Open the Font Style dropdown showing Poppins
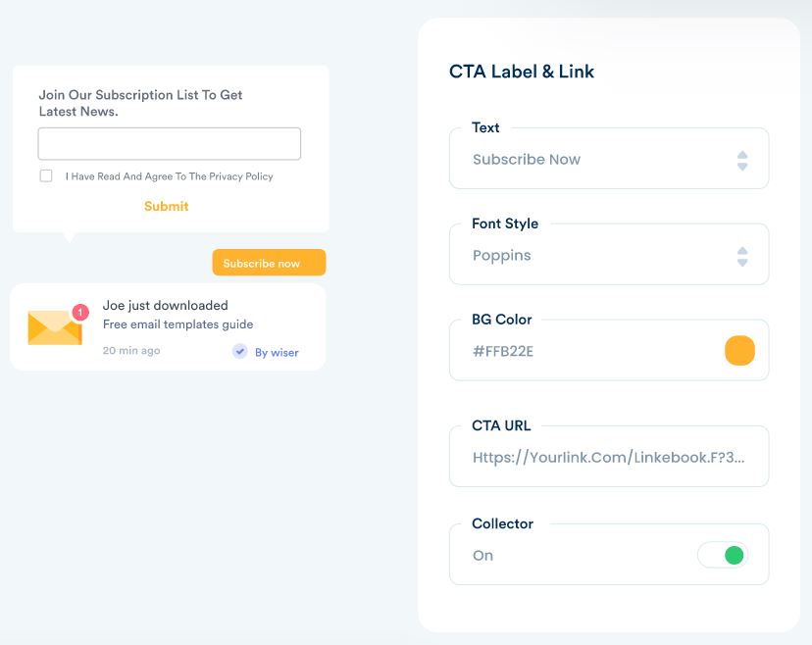812x645 pixels. point(588,256)
